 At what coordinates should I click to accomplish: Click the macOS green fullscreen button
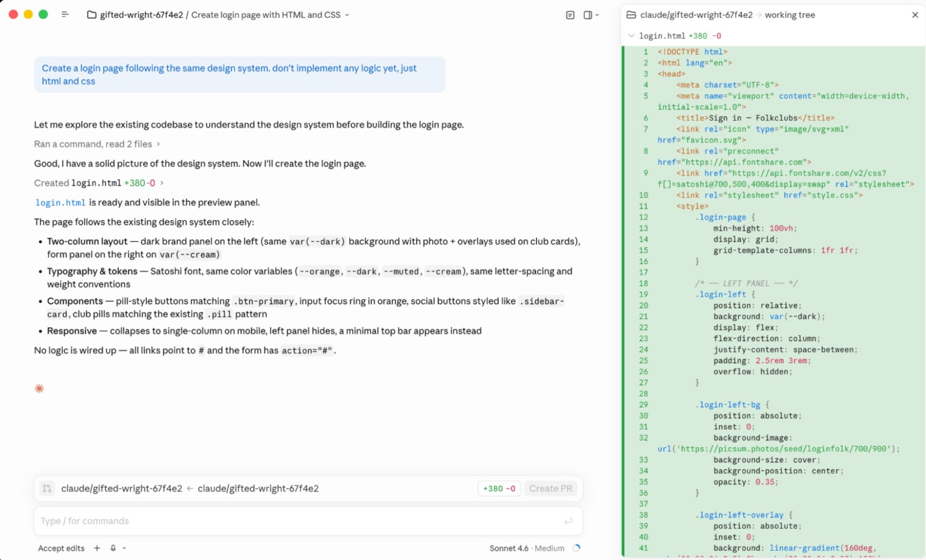43,15
